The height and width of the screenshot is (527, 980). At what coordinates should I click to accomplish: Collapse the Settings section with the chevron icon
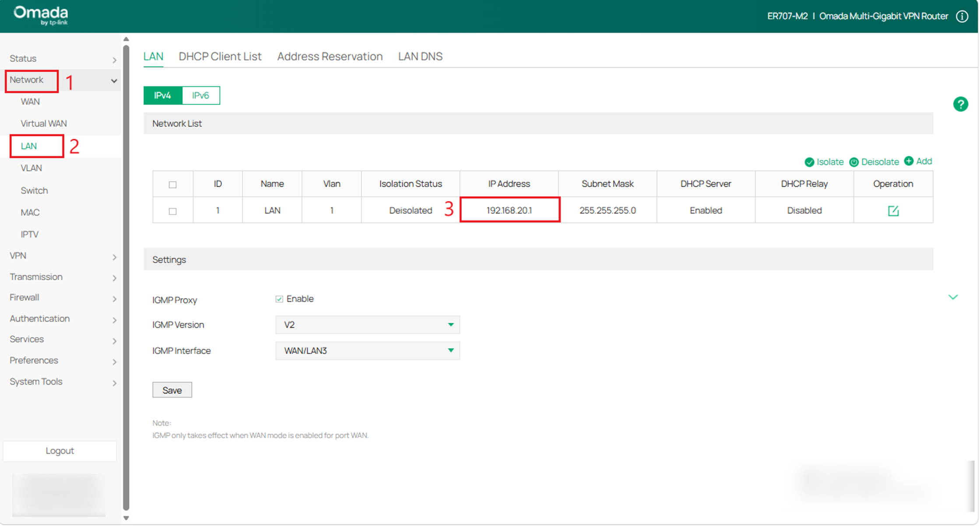click(x=953, y=297)
